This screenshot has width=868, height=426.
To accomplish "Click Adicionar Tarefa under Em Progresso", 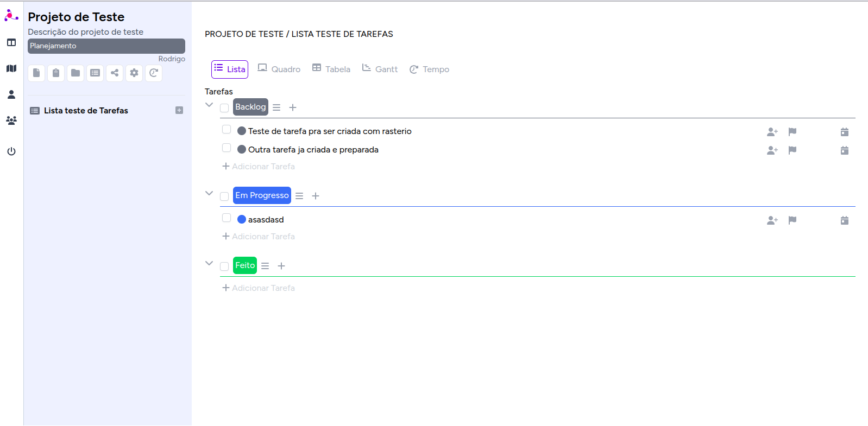I will pyautogui.click(x=259, y=237).
